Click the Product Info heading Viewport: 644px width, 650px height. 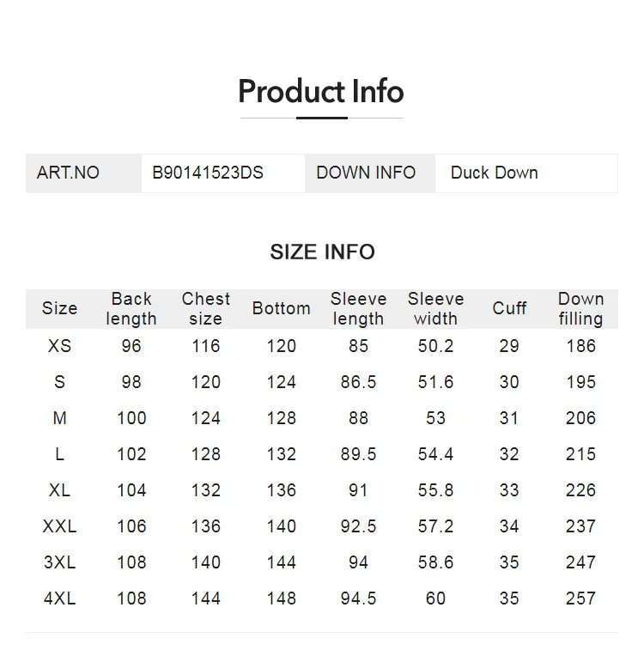321,91
